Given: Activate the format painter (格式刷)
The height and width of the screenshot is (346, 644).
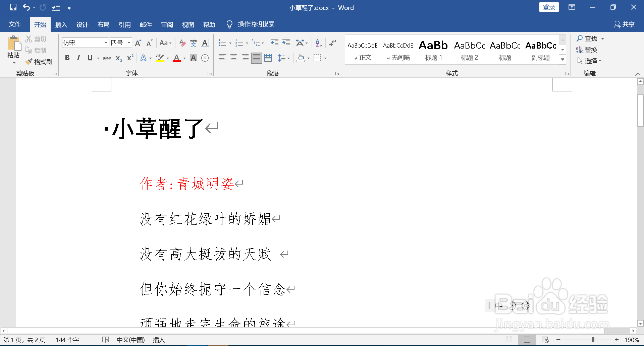Looking at the screenshot, I should click(x=39, y=62).
